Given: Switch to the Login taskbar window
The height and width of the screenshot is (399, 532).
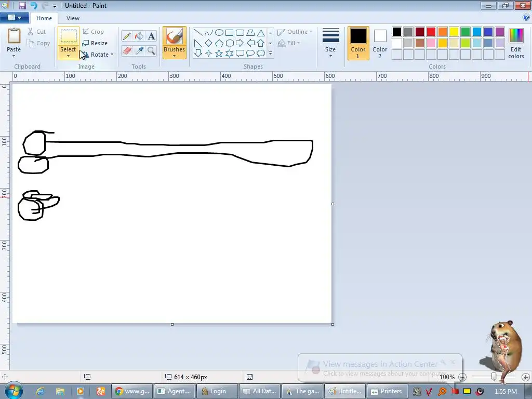Looking at the screenshot, I should 217,391.
